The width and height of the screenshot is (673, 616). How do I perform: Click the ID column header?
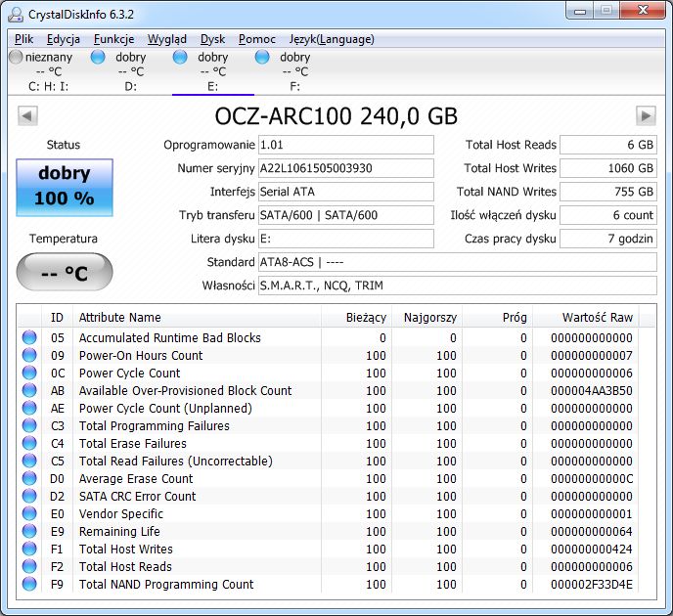pyautogui.click(x=57, y=318)
